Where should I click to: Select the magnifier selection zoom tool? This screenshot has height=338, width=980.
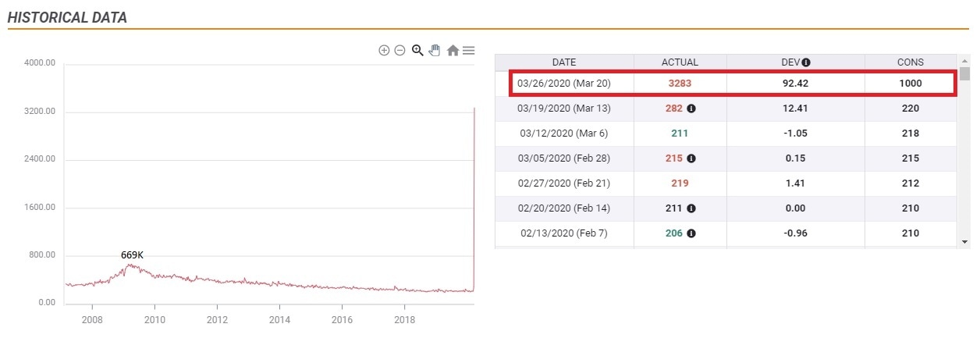click(x=417, y=51)
